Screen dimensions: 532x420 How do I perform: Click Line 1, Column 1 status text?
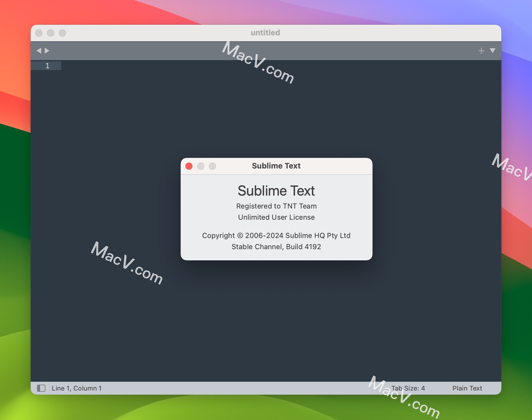point(77,388)
